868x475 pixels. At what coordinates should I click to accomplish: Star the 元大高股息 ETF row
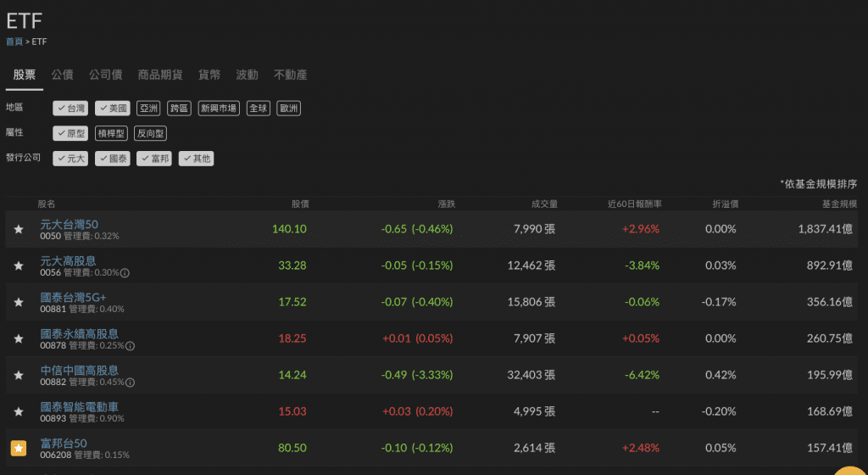19,265
